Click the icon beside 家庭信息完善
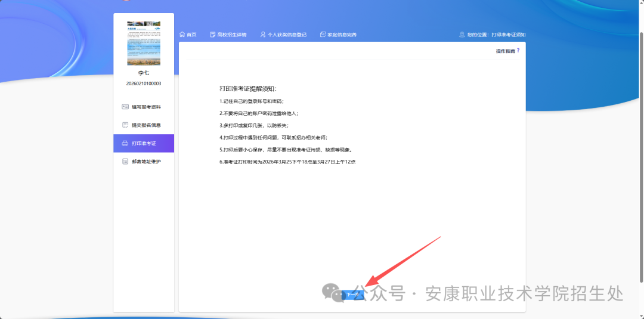 (x=323, y=35)
